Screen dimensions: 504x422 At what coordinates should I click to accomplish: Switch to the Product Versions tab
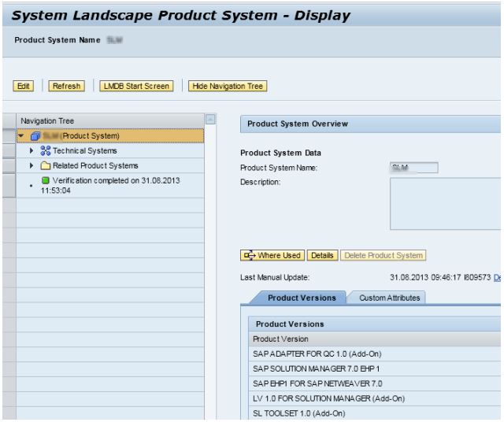302,298
